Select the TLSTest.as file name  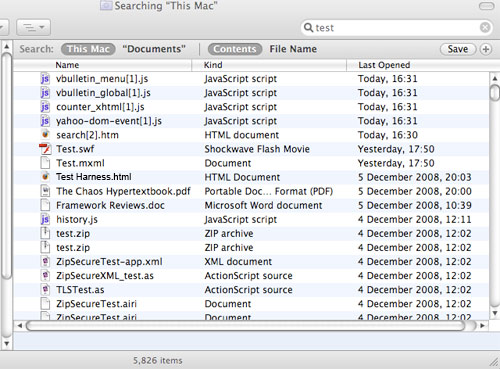80,290
